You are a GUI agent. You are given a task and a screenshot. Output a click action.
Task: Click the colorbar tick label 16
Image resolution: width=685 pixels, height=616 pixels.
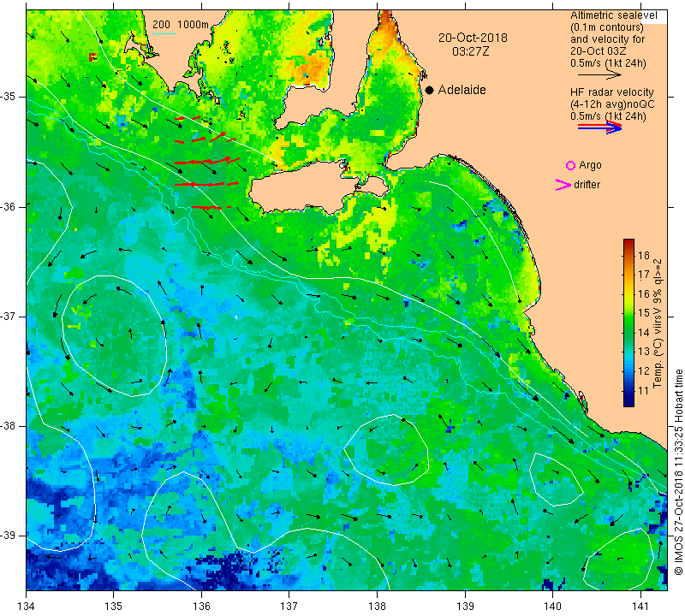(x=644, y=293)
